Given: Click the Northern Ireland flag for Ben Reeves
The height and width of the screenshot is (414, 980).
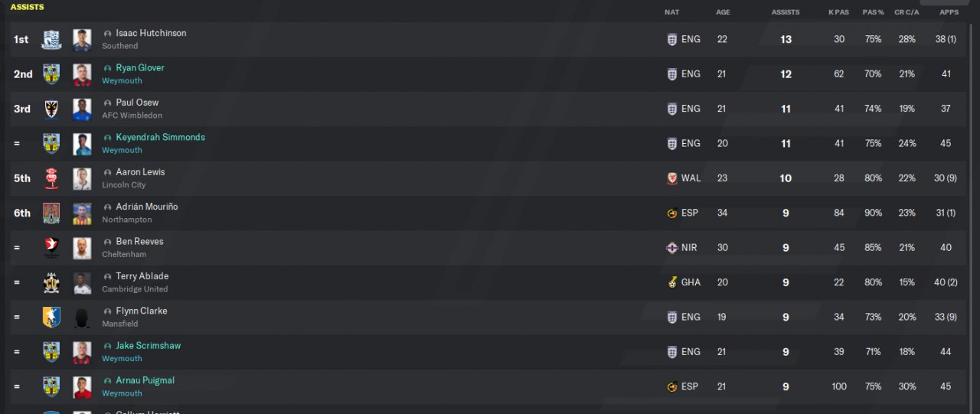Looking at the screenshot, I should coord(672,248).
